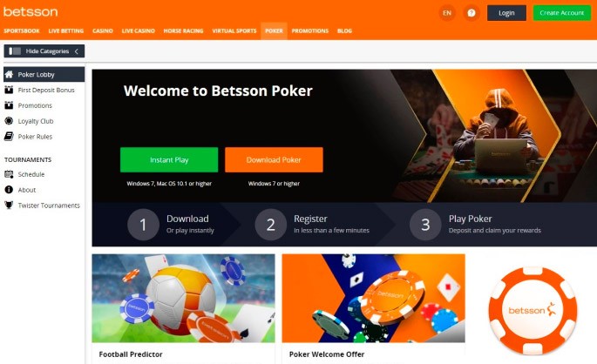Click the Promotions gift icon
This screenshot has width=597, height=364.
pos(9,105)
